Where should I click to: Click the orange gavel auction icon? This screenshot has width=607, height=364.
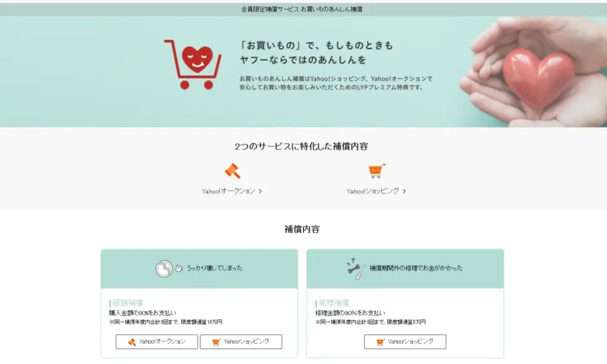point(232,171)
